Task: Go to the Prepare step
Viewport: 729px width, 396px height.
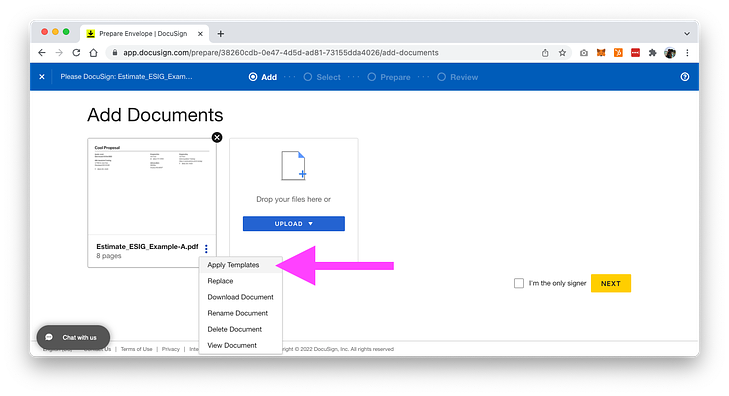Action: coord(389,77)
